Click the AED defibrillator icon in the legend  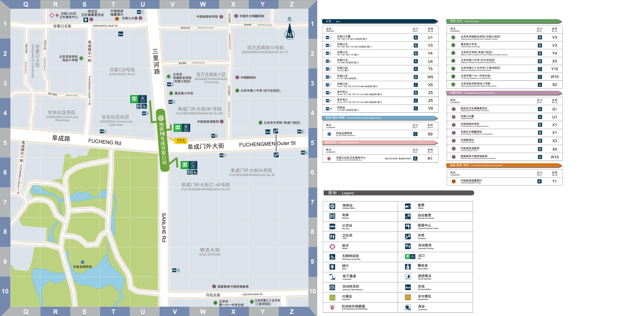[x=332, y=307]
